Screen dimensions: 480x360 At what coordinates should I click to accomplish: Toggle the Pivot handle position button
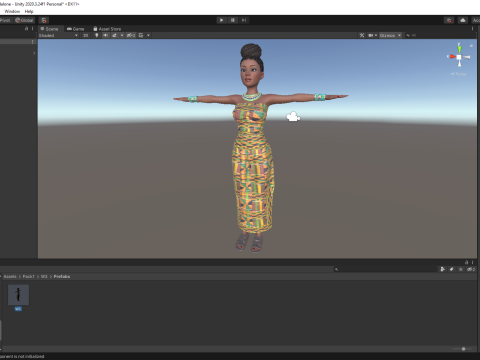pyautogui.click(x=6, y=20)
